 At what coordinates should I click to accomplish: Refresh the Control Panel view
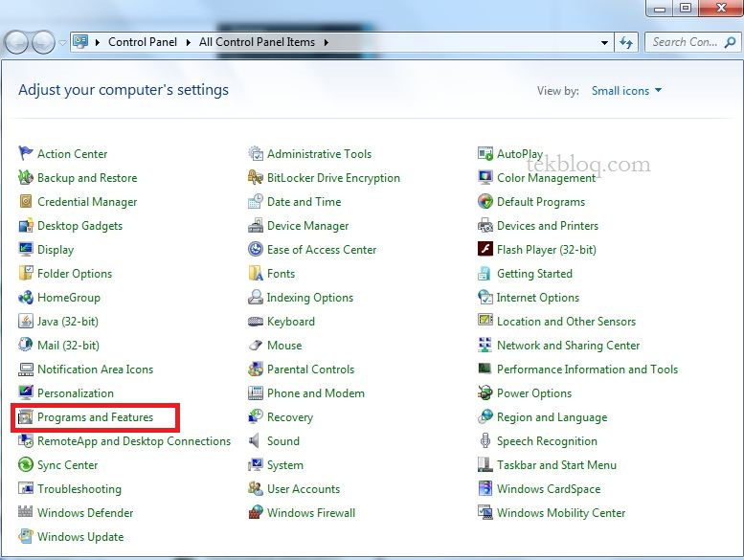(x=626, y=42)
